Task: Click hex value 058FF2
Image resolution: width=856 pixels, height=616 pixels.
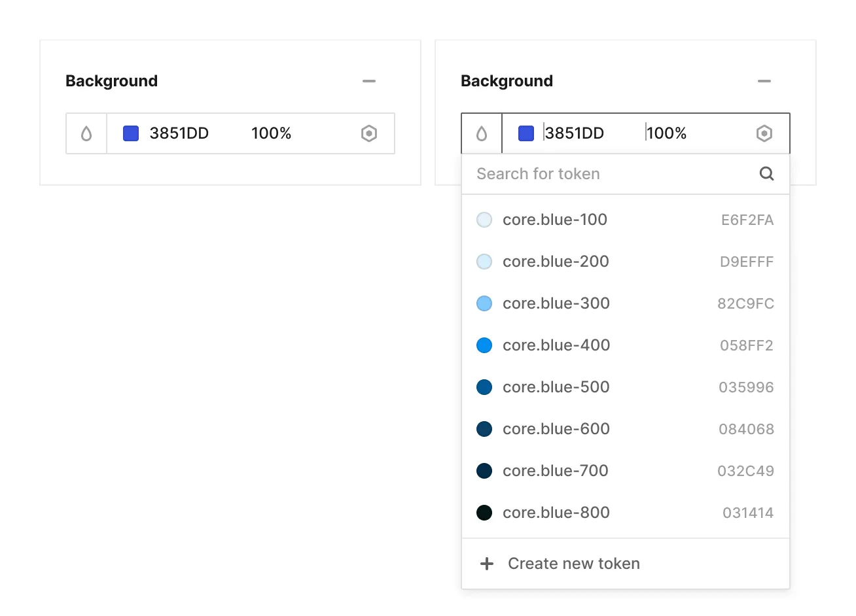Action: (747, 346)
